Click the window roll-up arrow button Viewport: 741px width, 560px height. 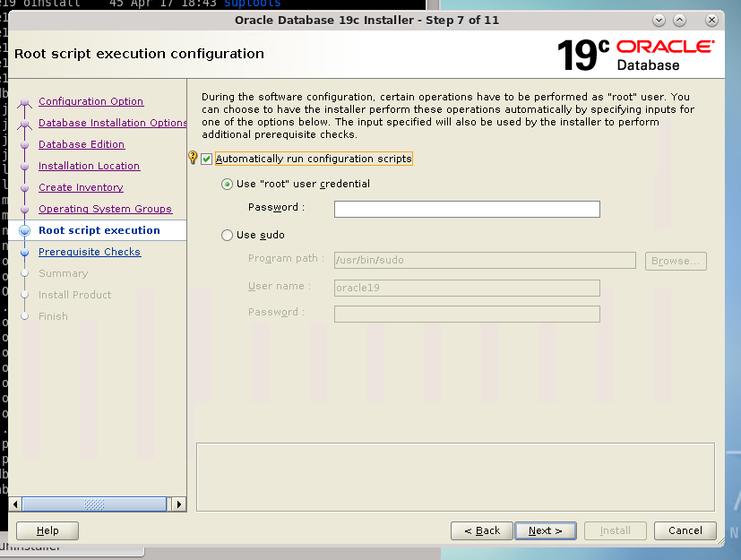pyautogui.click(x=679, y=21)
